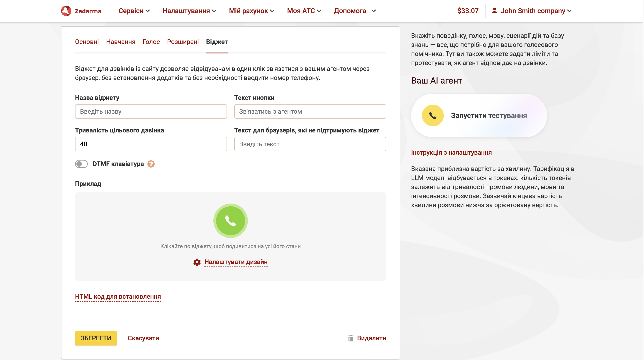Click the trash icon beside Видалити
The width and height of the screenshot is (644, 360).
(x=351, y=338)
